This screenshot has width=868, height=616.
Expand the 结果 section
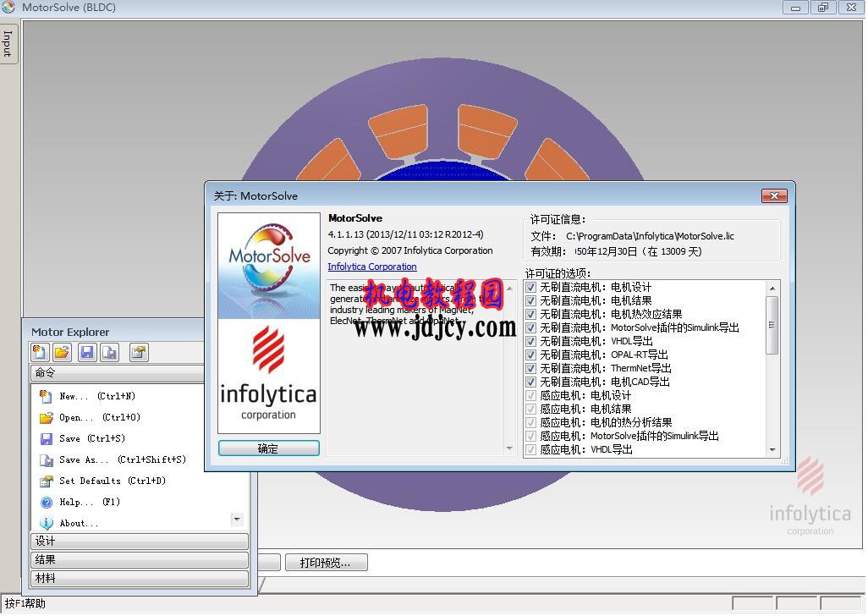click(140, 559)
